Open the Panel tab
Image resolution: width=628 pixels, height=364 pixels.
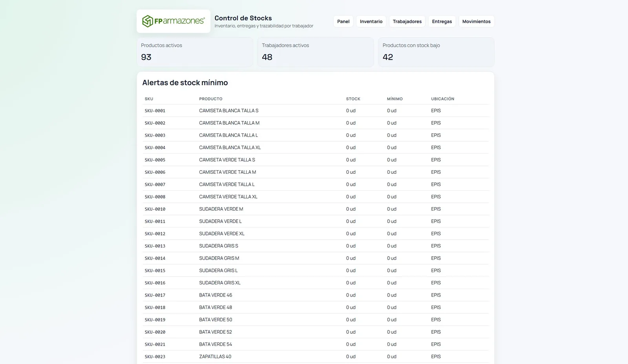pos(343,22)
